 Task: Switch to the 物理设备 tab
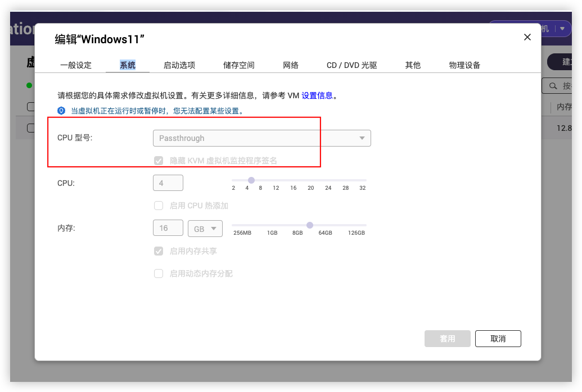pos(464,65)
